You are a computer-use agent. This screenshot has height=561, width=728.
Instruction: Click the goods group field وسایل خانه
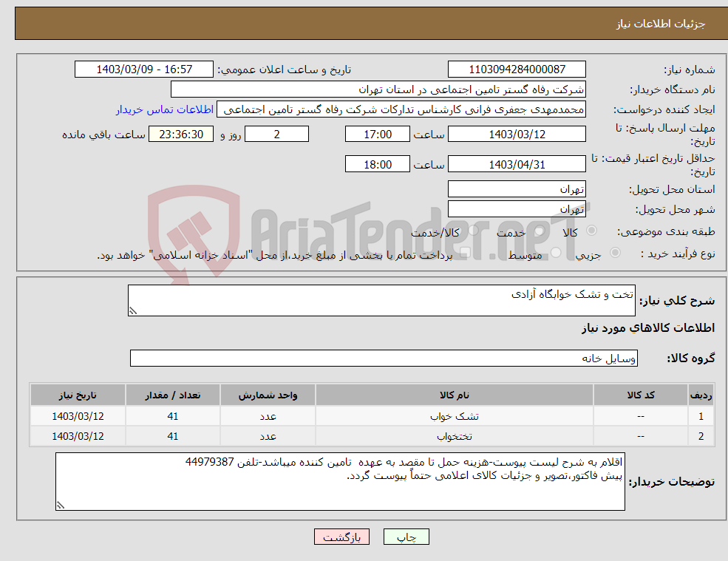click(384, 358)
